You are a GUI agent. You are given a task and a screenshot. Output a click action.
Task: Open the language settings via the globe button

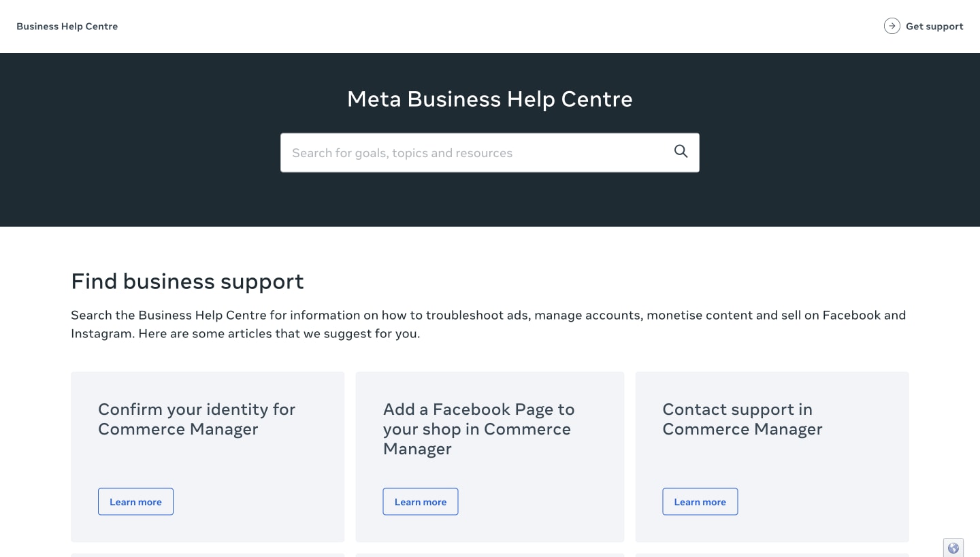click(953, 547)
